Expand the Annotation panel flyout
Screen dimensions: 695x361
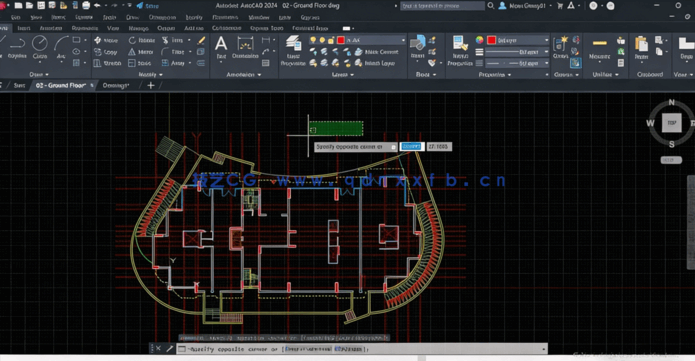click(243, 75)
